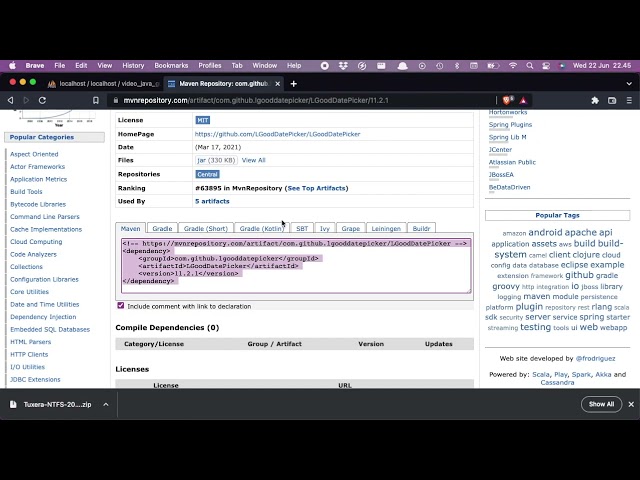Screen dimensions: 640x480
Task: Open the Brave Shields icon
Action: tap(508, 100)
